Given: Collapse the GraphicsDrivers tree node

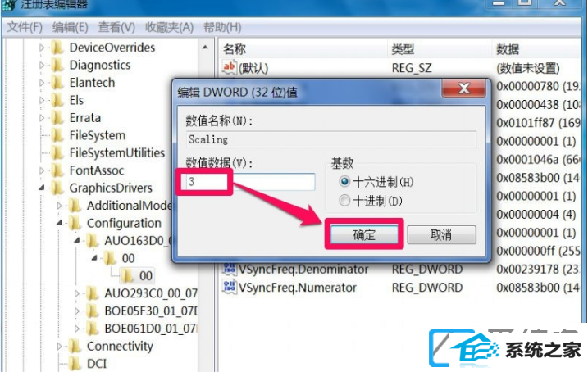Looking at the screenshot, I should (x=42, y=188).
